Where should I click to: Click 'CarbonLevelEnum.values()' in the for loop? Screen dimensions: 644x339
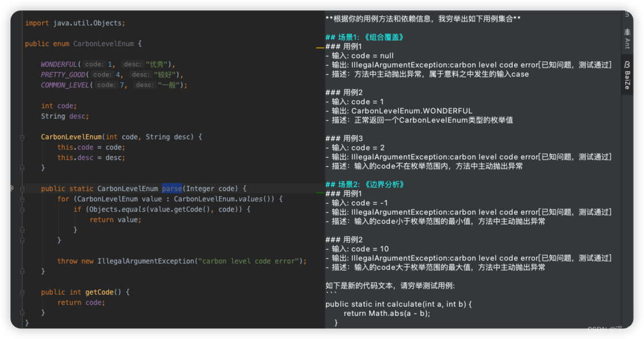[224, 199]
